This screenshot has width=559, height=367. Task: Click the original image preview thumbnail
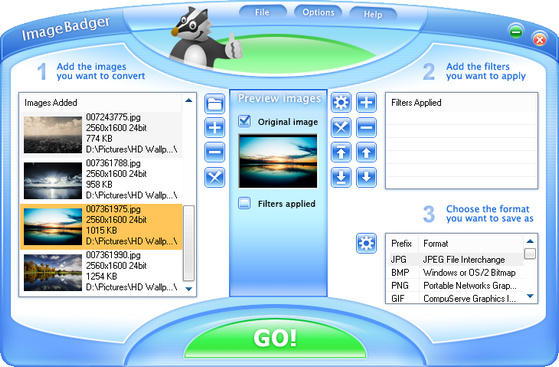pos(278,161)
